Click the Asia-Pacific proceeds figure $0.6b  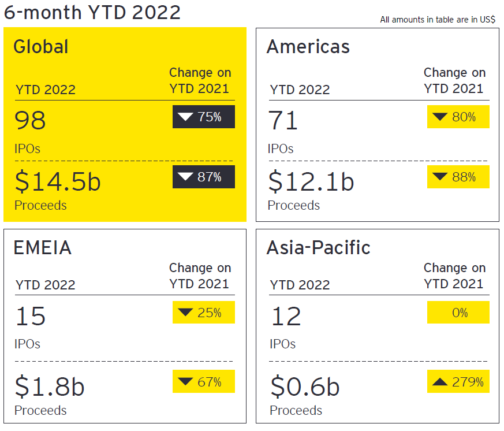(x=304, y=387)
